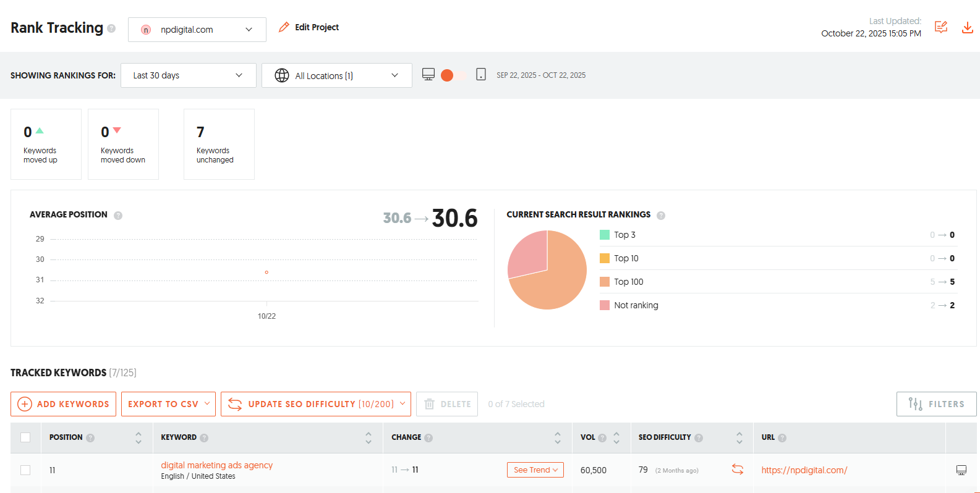Click the refresh SEO difficulty icon in first row
Screen dimensions: 980x493
738,470
